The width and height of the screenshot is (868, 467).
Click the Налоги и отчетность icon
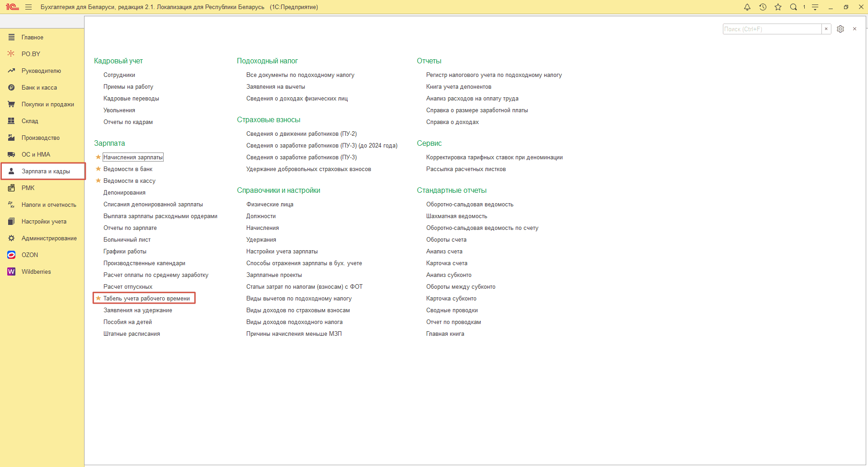[11, 205]
